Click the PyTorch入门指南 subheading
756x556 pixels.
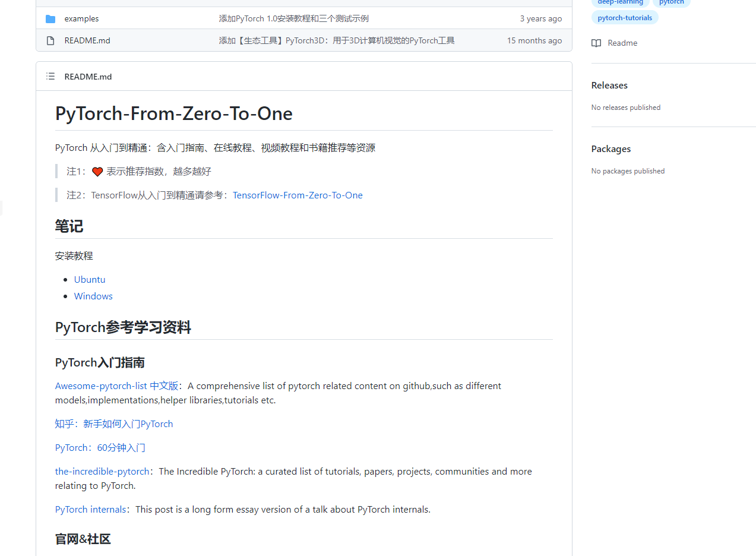click(100, 363)
